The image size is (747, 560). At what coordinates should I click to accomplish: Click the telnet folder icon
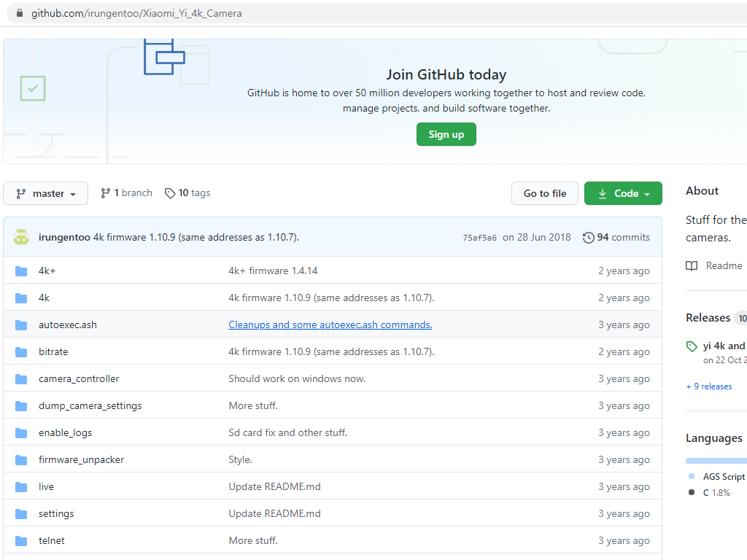pos(21,541)
